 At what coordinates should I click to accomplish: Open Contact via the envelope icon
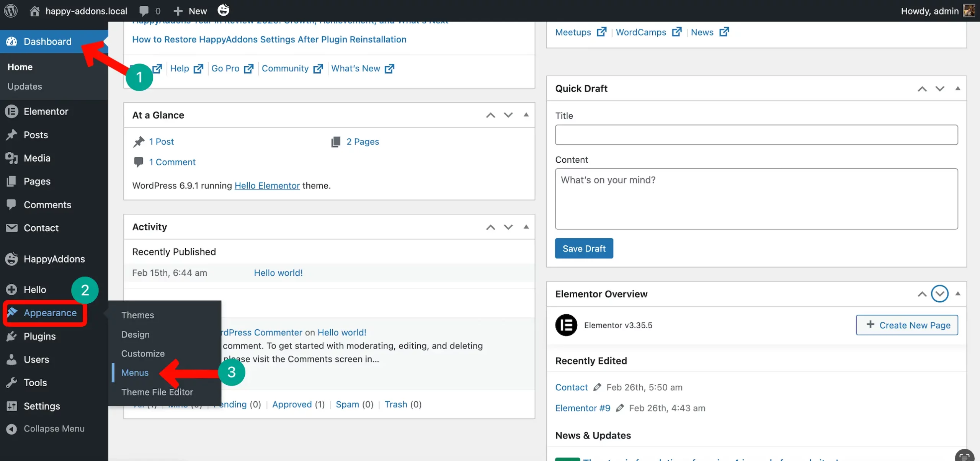(x=11, y=227)
